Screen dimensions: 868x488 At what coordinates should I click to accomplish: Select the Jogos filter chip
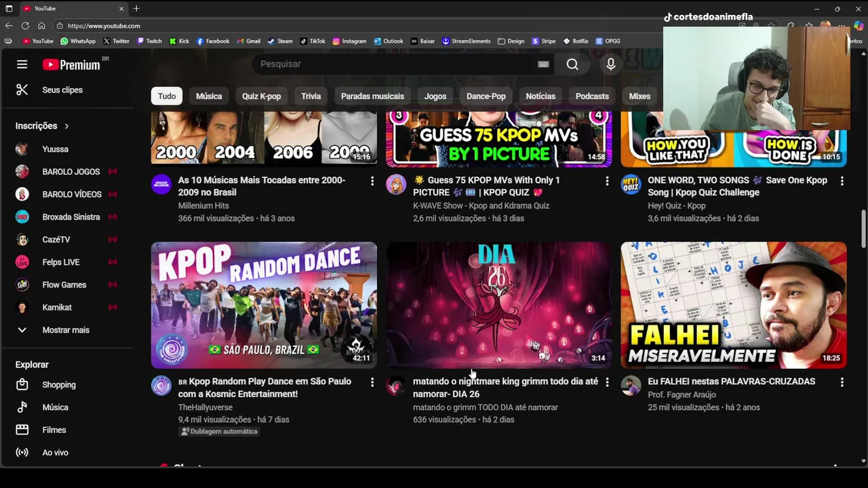(435, 96)
